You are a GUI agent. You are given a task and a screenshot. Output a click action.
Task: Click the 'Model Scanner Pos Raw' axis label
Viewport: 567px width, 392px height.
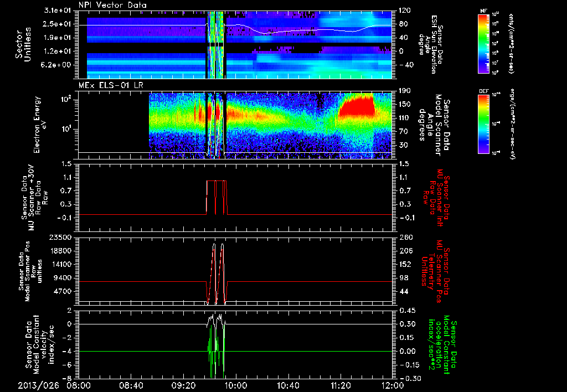click(x=30, y=271)
